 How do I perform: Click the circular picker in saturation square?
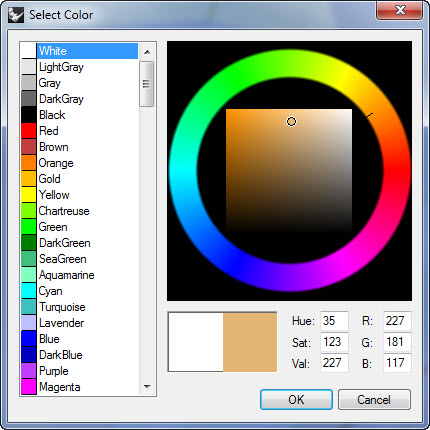(291, 122)
